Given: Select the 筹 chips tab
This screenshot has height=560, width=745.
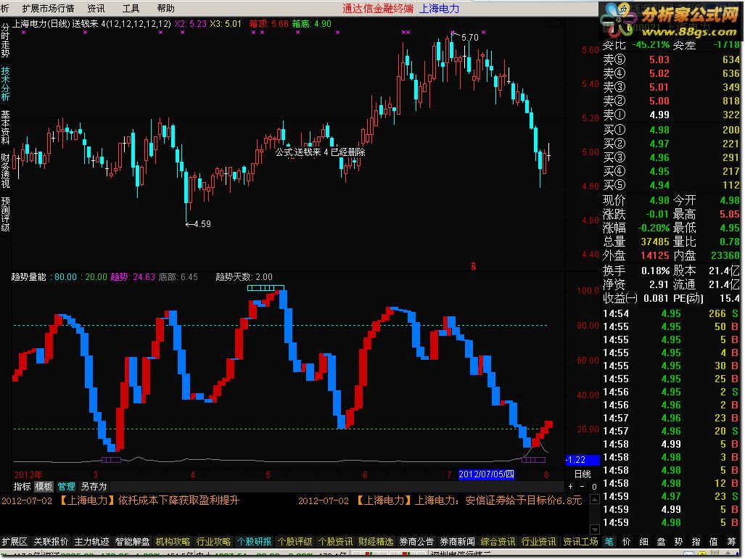Looking at the screenshot, I should [730, 541].
